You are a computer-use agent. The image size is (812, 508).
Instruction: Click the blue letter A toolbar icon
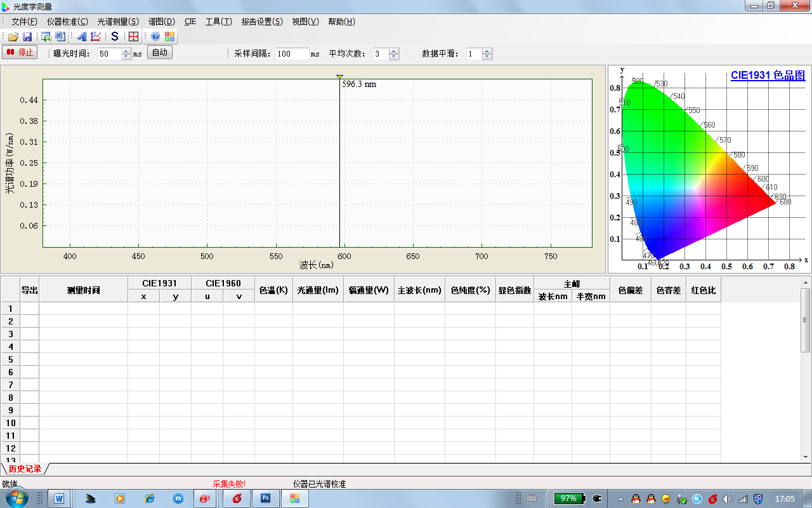[81, 37]
